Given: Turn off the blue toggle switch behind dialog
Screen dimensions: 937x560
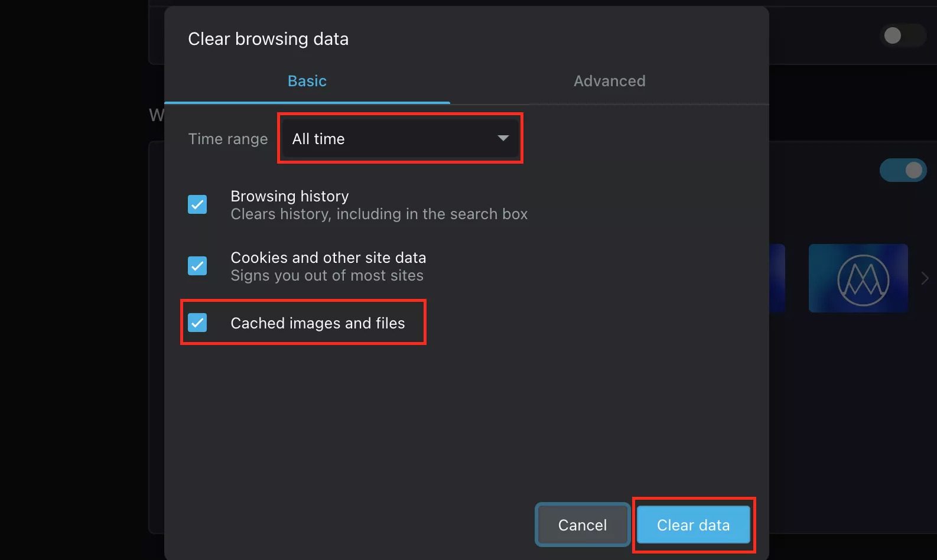Looking at the screenshot, I should 903,170.
